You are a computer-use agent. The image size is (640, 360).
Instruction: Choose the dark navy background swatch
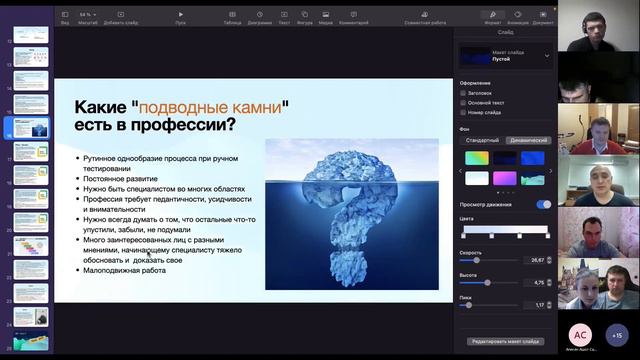click(x=504, y=158)
